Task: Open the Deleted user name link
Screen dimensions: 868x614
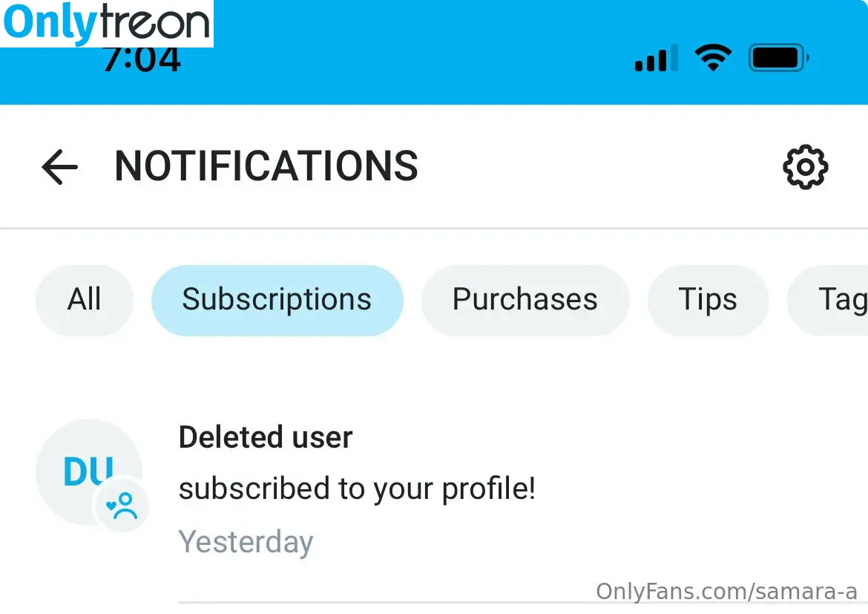Action: pos(266,437)
